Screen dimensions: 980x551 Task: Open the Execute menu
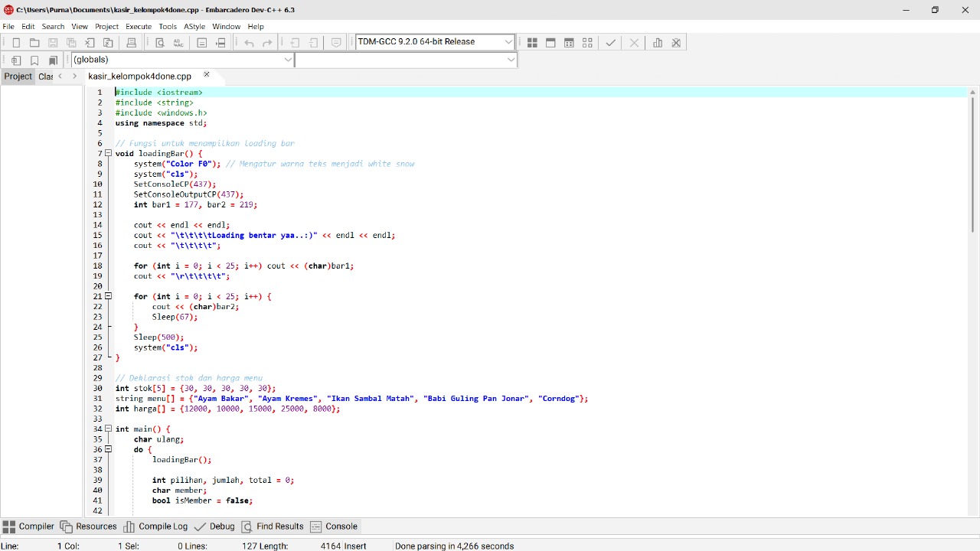(139, 26)
